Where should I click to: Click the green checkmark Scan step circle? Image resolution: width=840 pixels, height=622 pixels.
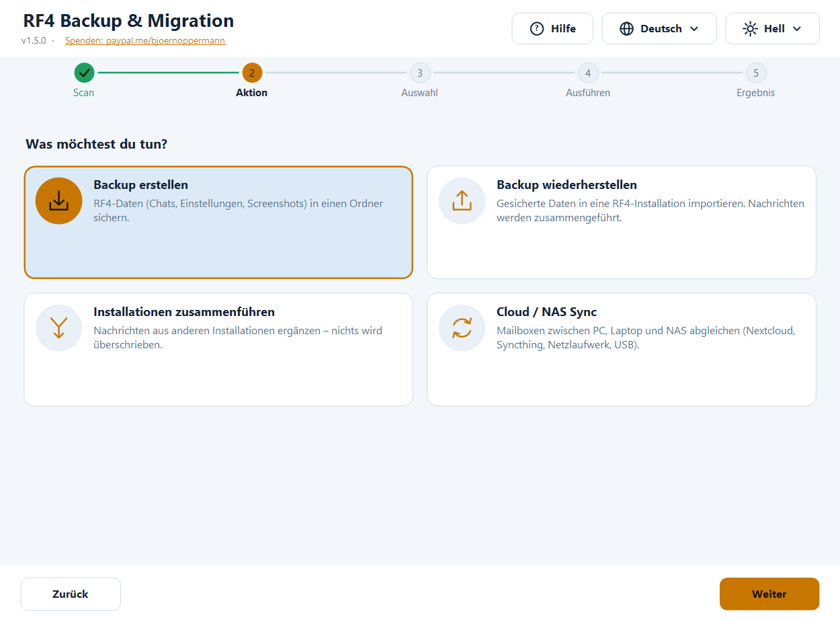pyautogui.click(x=84, y=73)
